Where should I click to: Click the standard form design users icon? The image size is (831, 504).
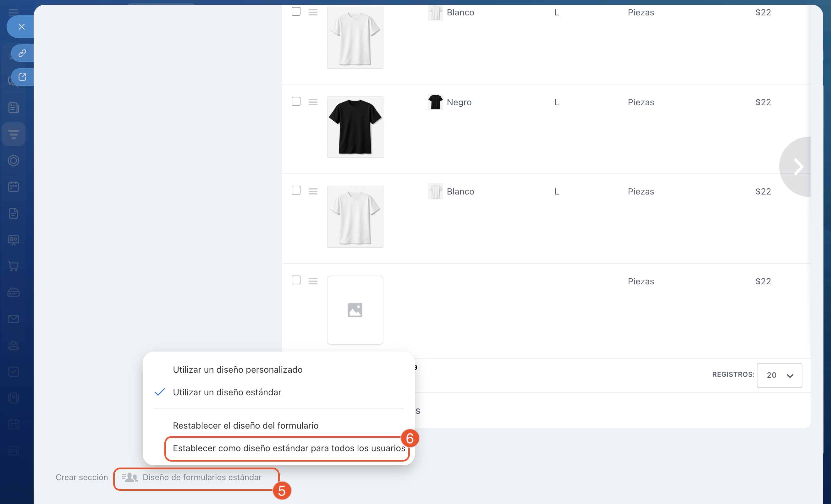pyautogui.click(x=130, y=477)
